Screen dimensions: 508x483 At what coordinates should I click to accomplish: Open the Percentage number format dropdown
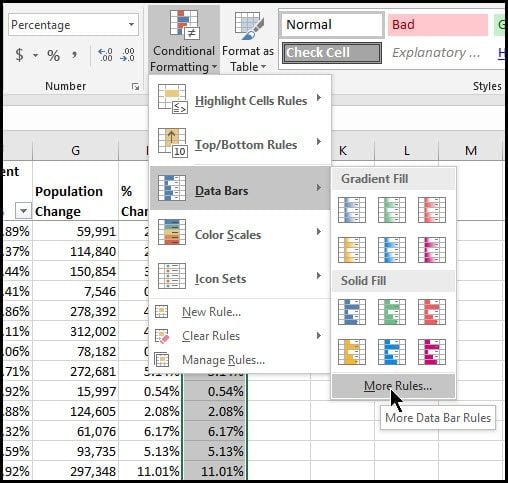click(131, 24)
